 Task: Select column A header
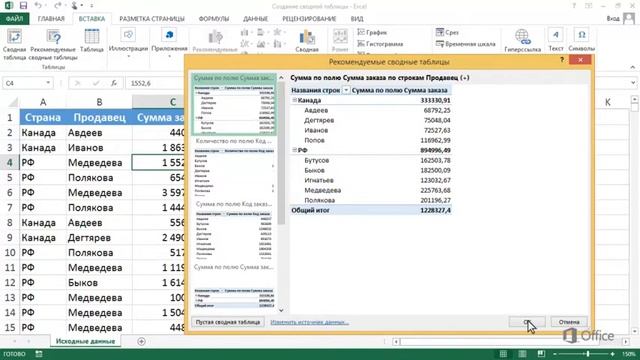pos(43,102)
